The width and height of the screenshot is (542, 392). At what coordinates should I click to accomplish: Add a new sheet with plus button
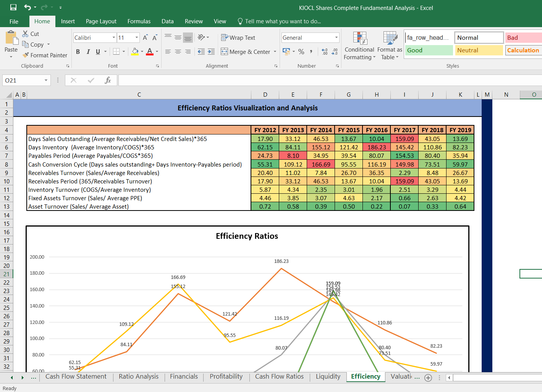coord(428,378)
